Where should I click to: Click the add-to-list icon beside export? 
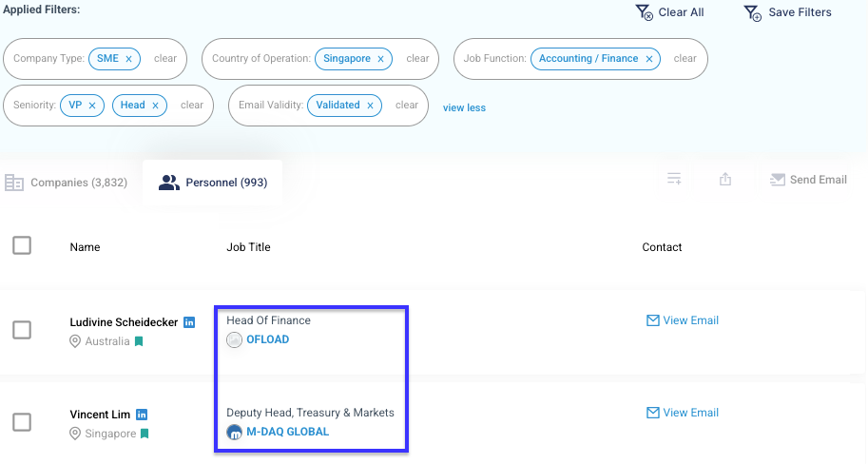click(674, 179)
